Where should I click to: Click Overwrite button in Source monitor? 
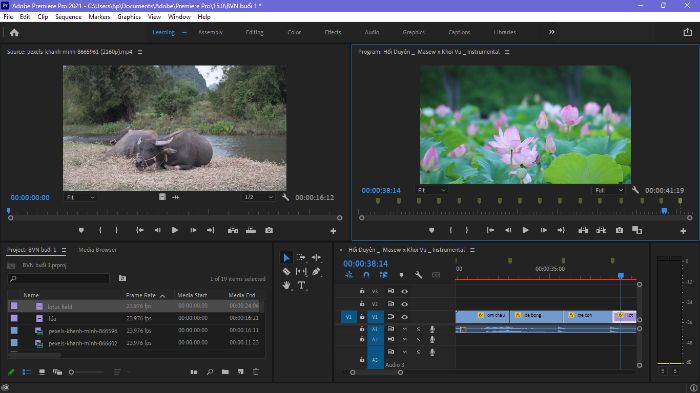tap(251, 230)
